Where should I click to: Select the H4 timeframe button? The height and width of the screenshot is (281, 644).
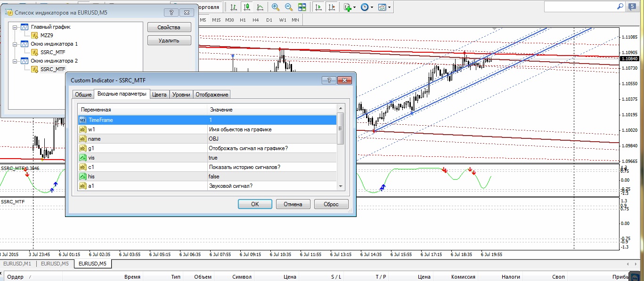point(255,20)
